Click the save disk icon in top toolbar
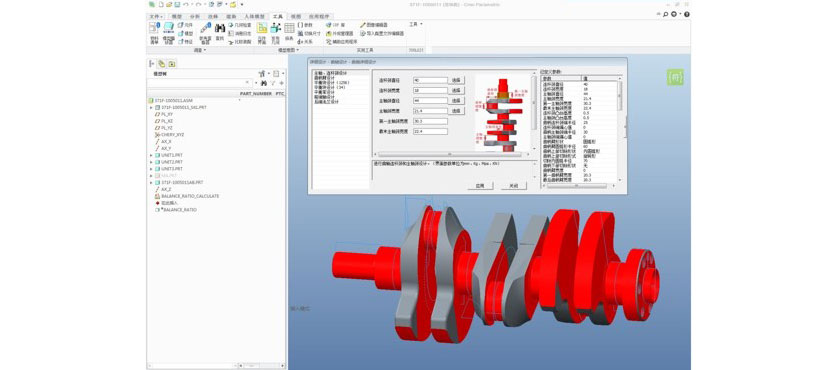 click(177, 4)
